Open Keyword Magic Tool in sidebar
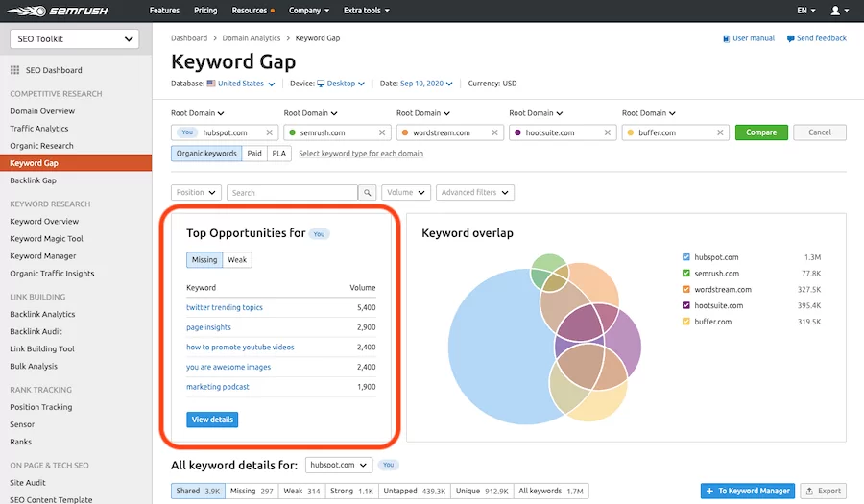The image size is (864, 504). (46, 239)
